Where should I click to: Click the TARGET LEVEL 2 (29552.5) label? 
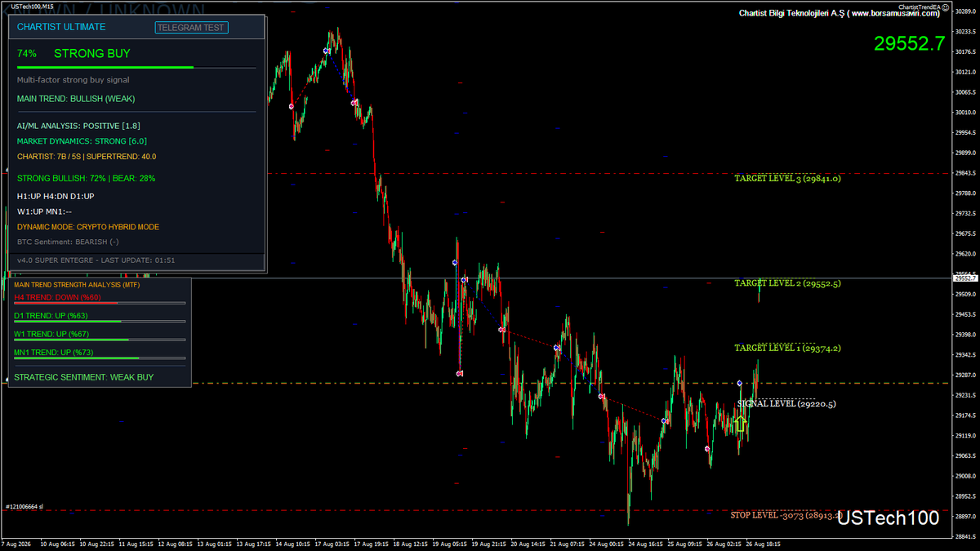pos(787,283)
